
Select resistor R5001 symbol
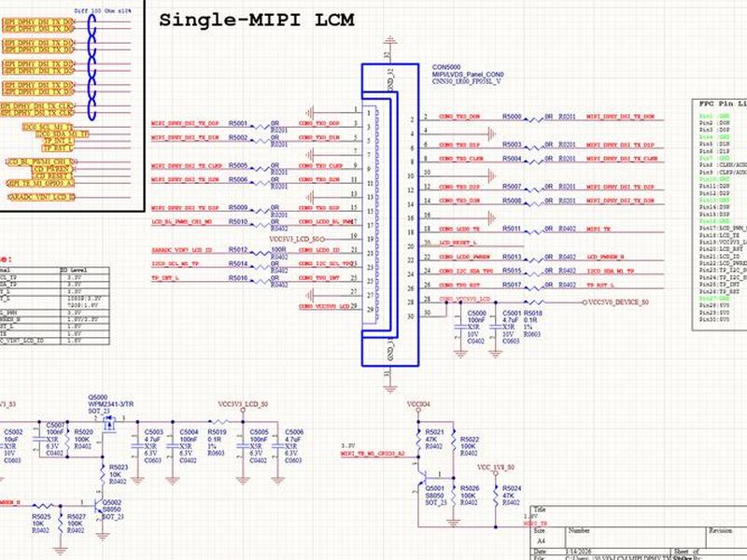(261, 127)
